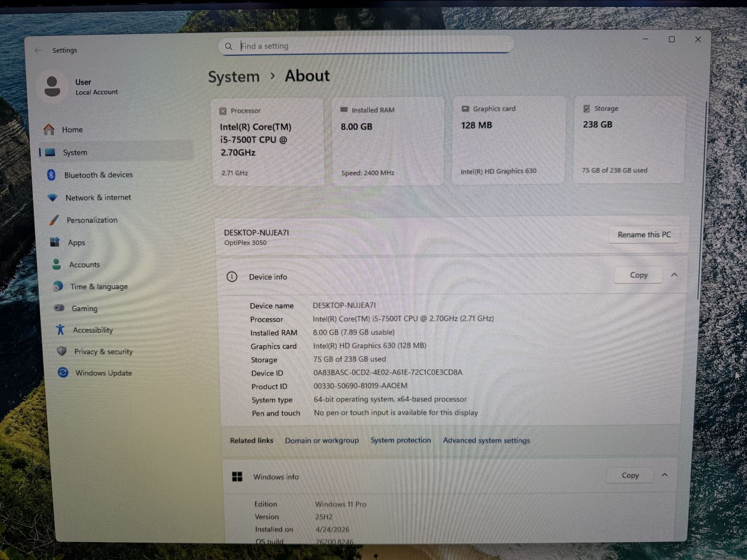
Task: Click the Windows Update icon
Action: [x=63, y=372]
